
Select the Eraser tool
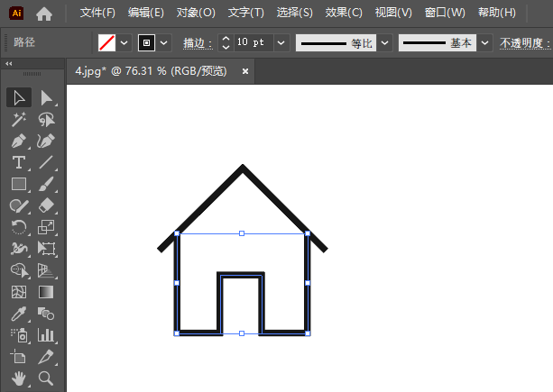[x=46, y=205]
